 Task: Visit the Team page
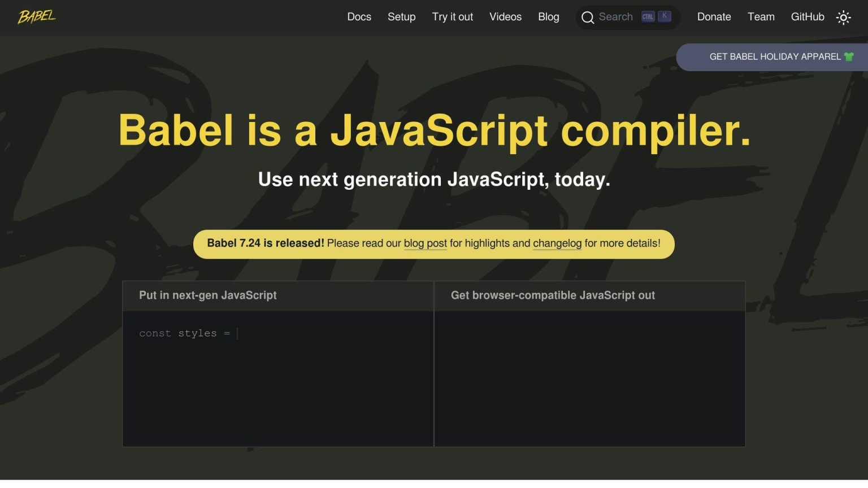tap(761, 17)
